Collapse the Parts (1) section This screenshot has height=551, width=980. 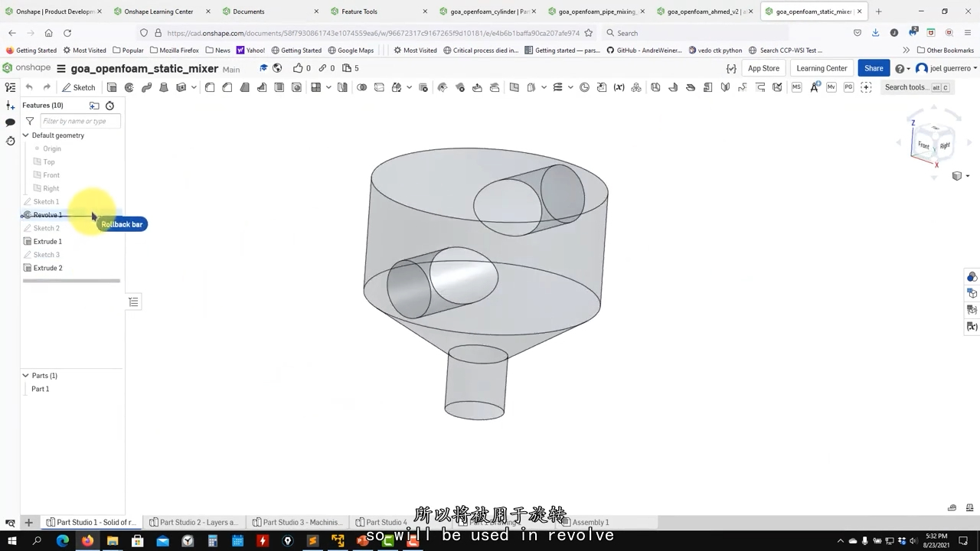pyautogui.click(x=25, y=375)
